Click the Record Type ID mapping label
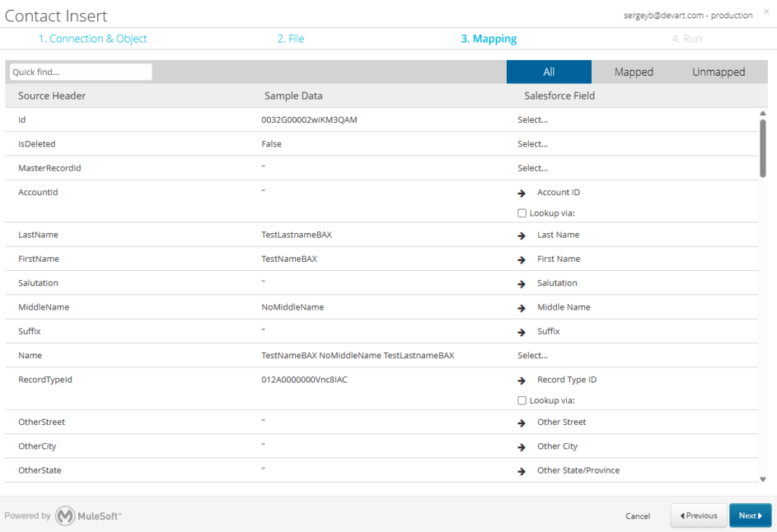This screenshot has width=777, height=532. (567, 379)
